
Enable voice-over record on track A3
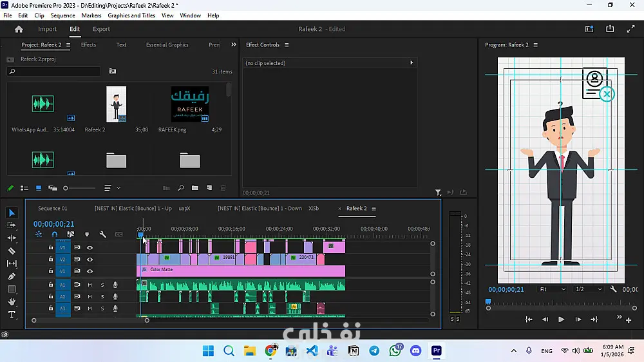[x=115, y=308]
